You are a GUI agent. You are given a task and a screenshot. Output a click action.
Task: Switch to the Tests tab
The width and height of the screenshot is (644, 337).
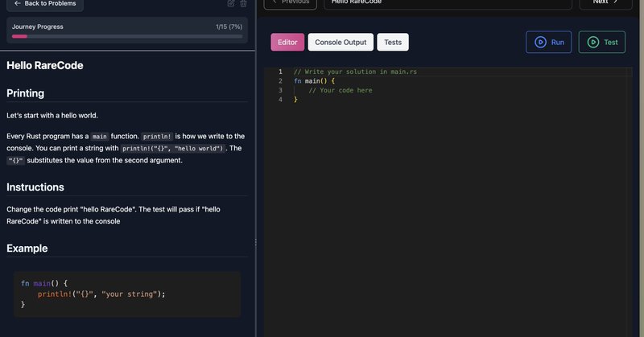pos(393,43)
